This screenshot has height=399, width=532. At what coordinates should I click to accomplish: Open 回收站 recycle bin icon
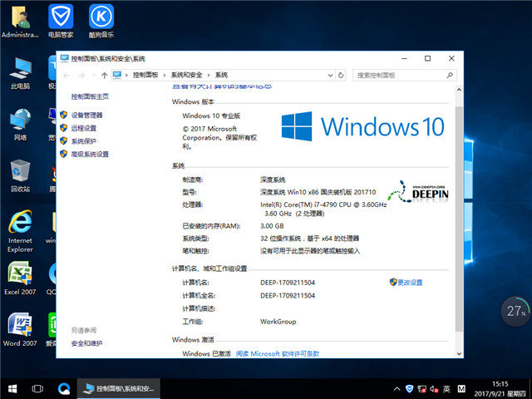(20, 175)
